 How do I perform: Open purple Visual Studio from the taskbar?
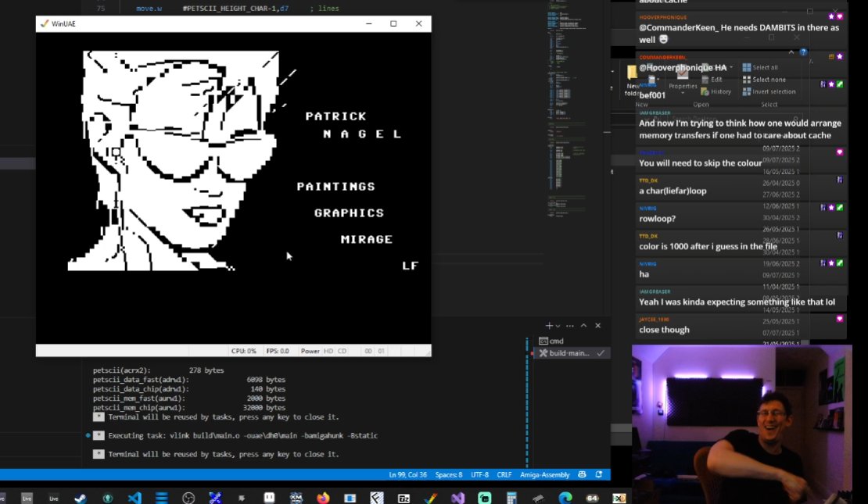click(x=457, y=498)
